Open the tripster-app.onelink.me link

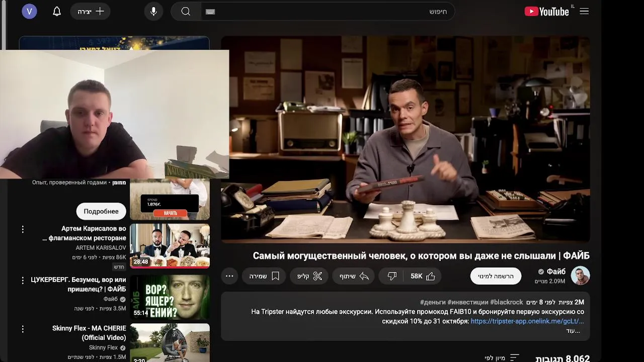click(527, 321)
